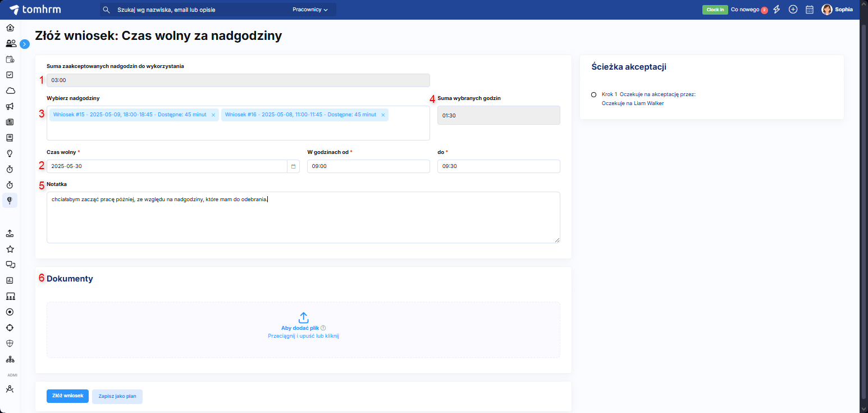868x413 pixels.
Task: Click the W godzinach od time field
Action: [x=368, y=166]
